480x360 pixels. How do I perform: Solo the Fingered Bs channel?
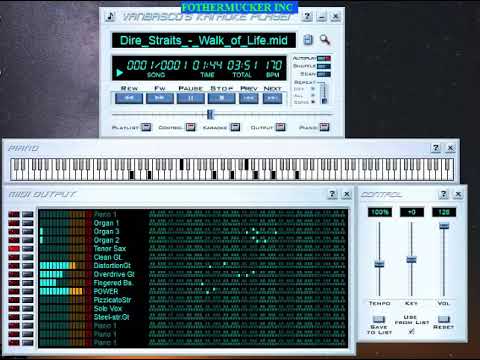pos(28,283)
